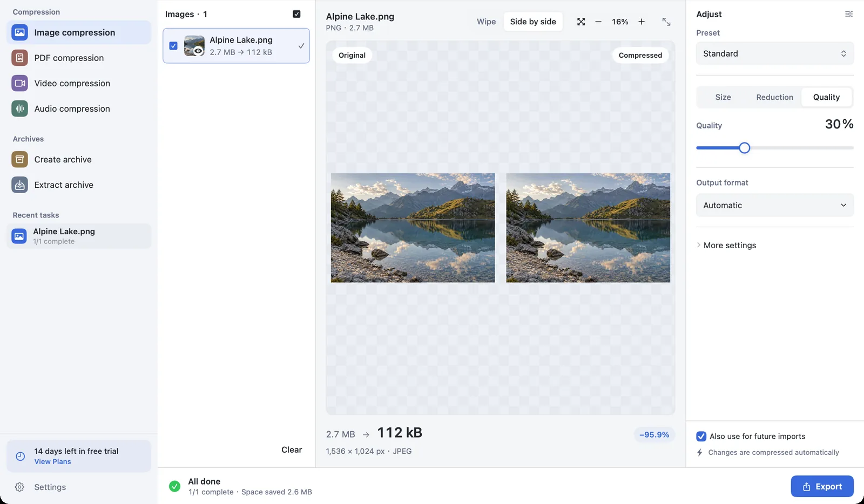This screenshot has width=864, height=504.
Task: Clear the images list
Action: [x=292, y=449]
